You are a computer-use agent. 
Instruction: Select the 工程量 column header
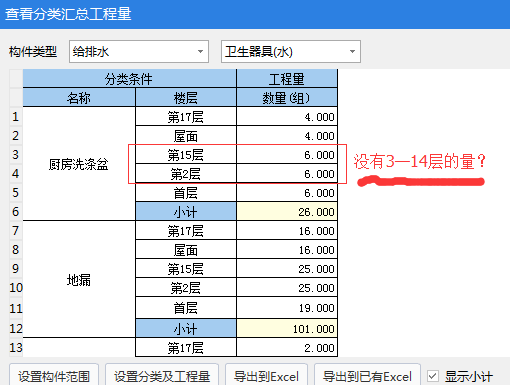287,79
